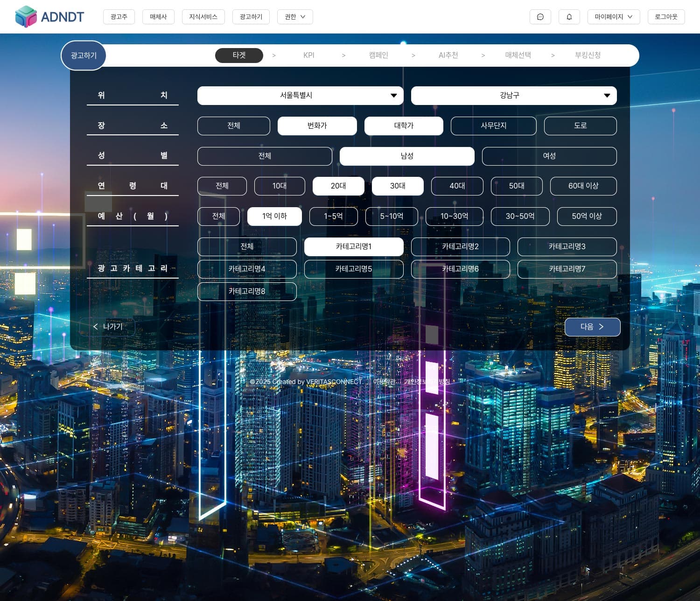Open the 이용약관 footer link
Screen dimensions: 700x601
coord(384,382)
